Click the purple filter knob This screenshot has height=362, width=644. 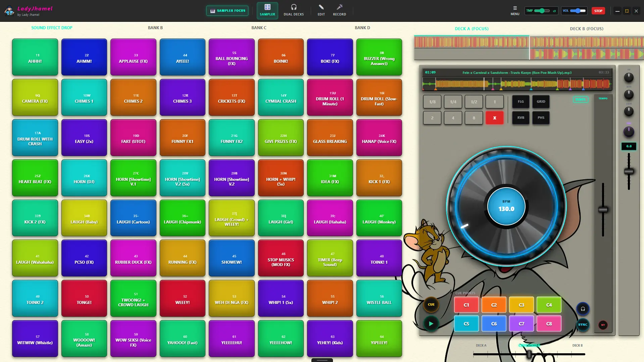tap(629, 132)
